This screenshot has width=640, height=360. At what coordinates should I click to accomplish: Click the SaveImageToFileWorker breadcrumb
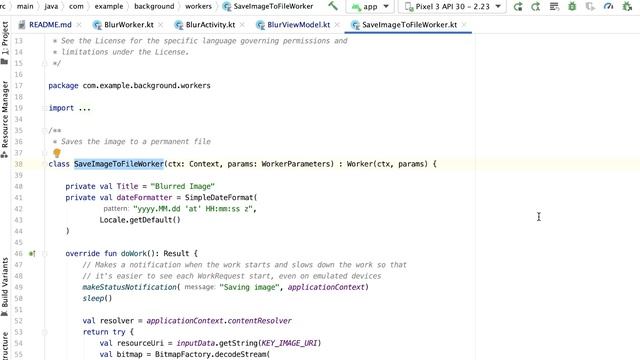(268, 7)
